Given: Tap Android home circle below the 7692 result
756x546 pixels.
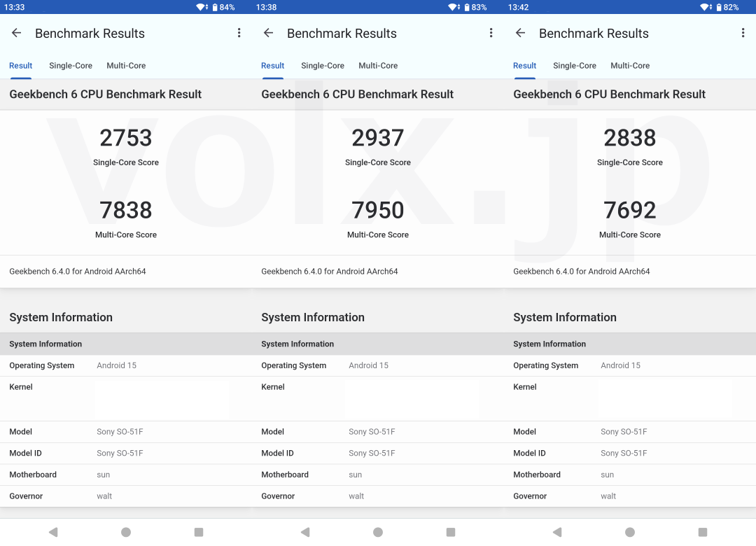Looking at the screenshot, I should pos(630,532).
